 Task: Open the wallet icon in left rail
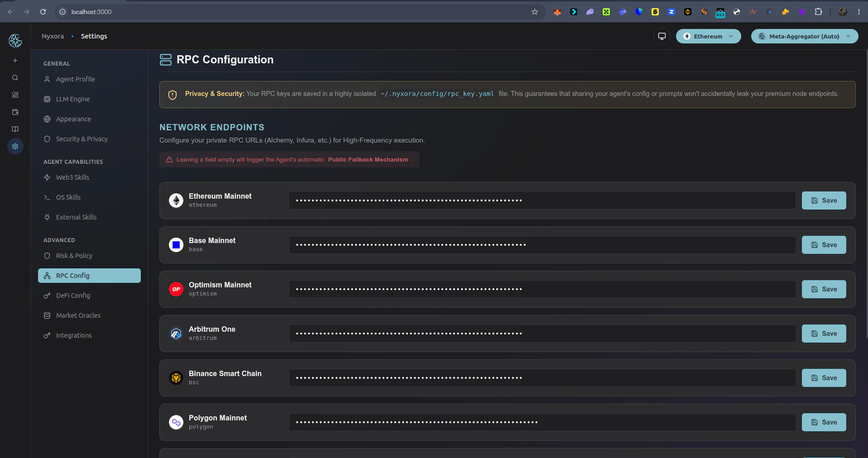[x=15, y=112]
